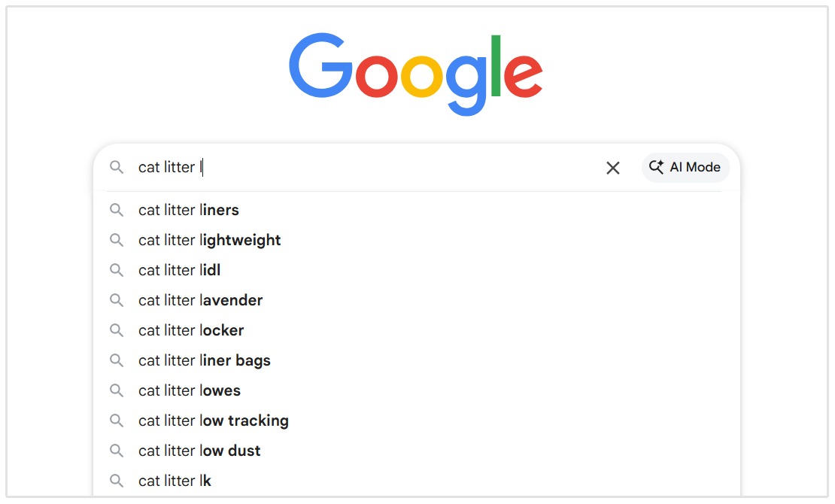Click the magnifier icon beside "cat litter lk"
This screenshot has width=835, height=504.
[x=117, y=481]
